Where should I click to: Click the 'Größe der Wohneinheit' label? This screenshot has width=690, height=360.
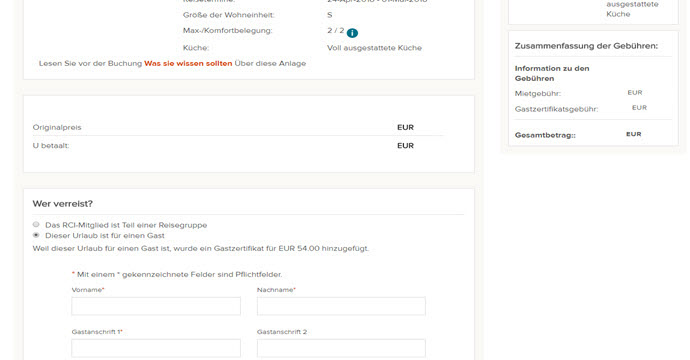228,15
